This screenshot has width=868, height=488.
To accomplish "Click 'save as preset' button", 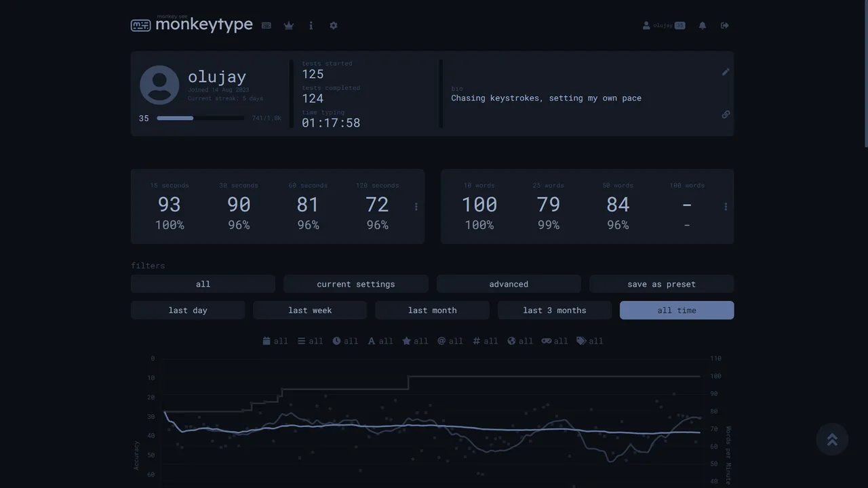I will click(x=662, y=284).
